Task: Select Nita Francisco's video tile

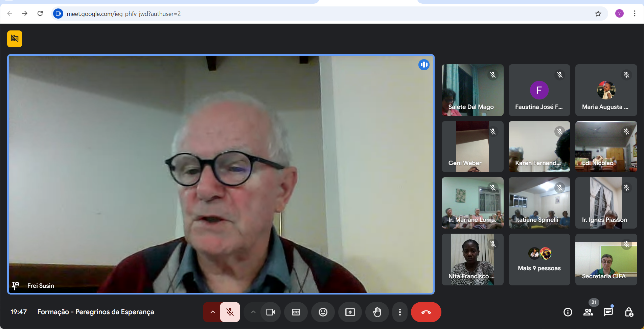Action: [473, 260]
